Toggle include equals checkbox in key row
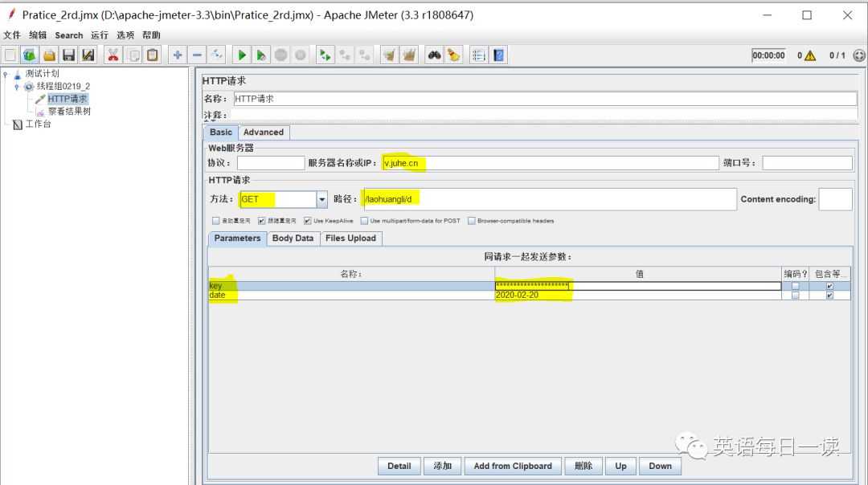 (829, 286)
